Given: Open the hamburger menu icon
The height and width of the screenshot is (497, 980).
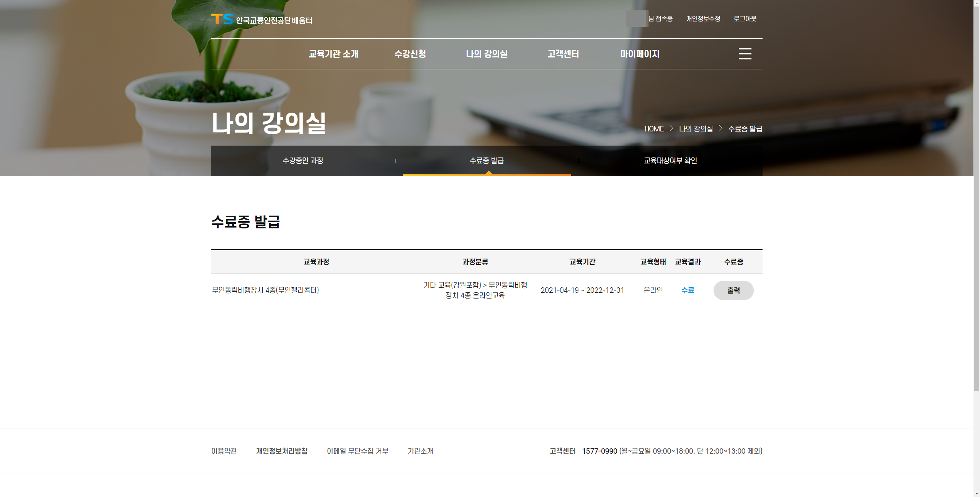Looking at the screenshot, I should 745,54.
